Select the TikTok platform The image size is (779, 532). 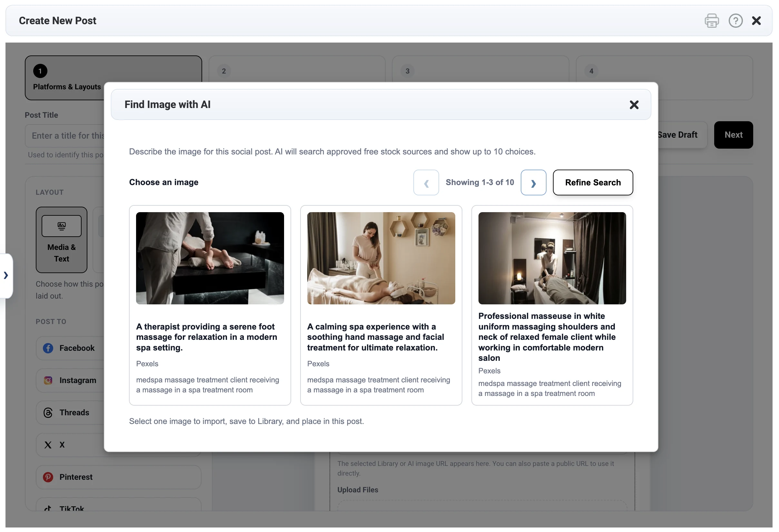tap(118, 505)
